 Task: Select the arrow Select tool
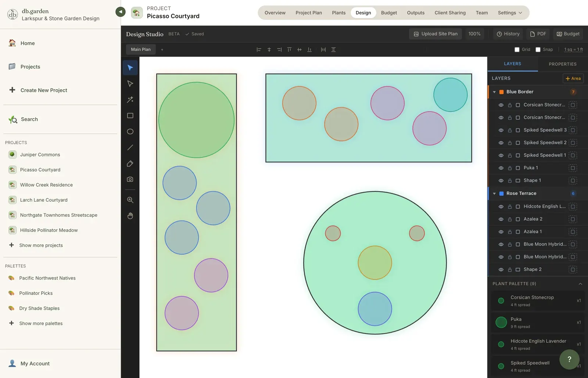click(x=130, y=68)
